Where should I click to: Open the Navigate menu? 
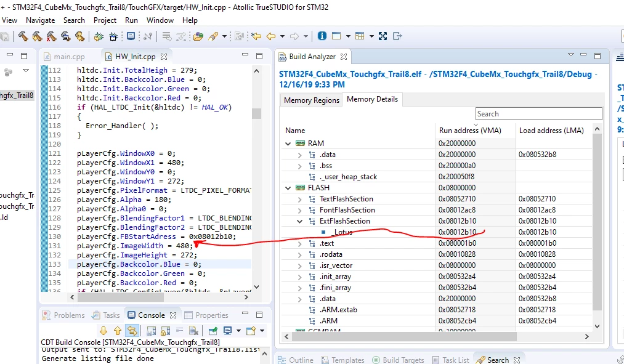pos(40,20)
